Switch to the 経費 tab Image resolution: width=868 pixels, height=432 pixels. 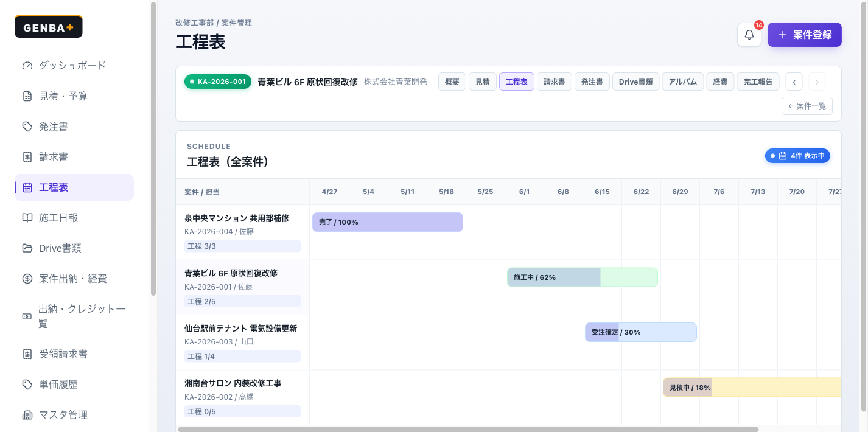pos(720,82)
